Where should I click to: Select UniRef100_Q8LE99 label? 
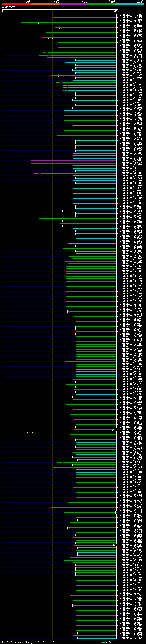(131, 48)
